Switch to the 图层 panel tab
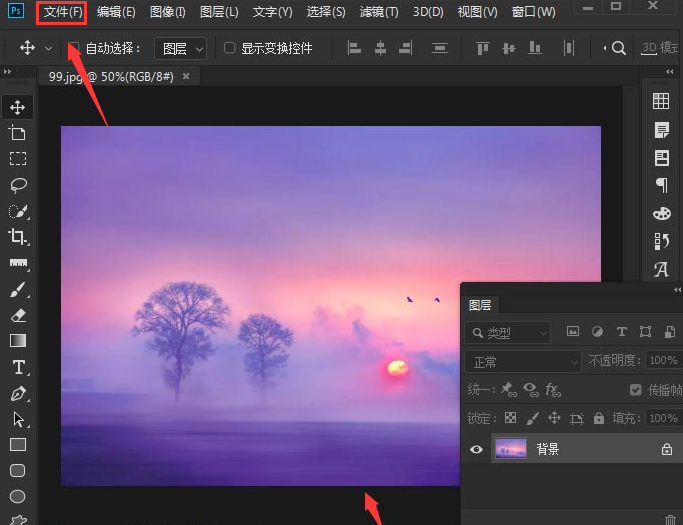The height and width of the screenshot is (525, 683). click(480, 305)
